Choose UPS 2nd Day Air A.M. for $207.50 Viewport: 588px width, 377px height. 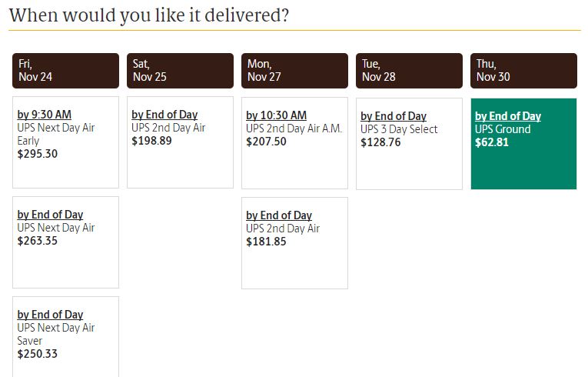point(294,142)
